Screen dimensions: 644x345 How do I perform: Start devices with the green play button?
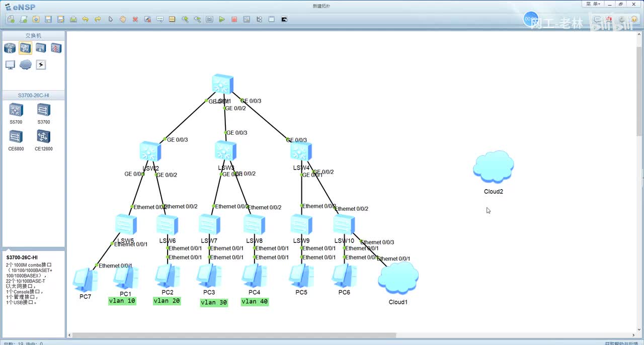pyautogui.click(x=222, y=19)
